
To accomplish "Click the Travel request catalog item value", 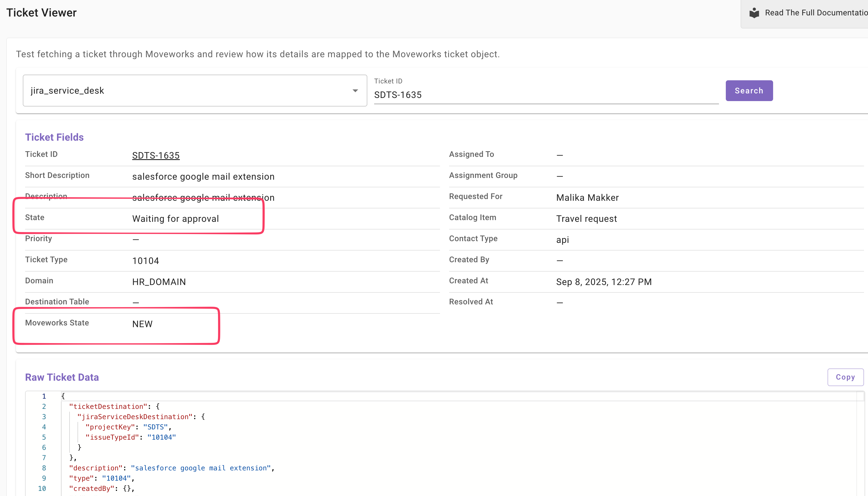I will click(x=586, y=219).
